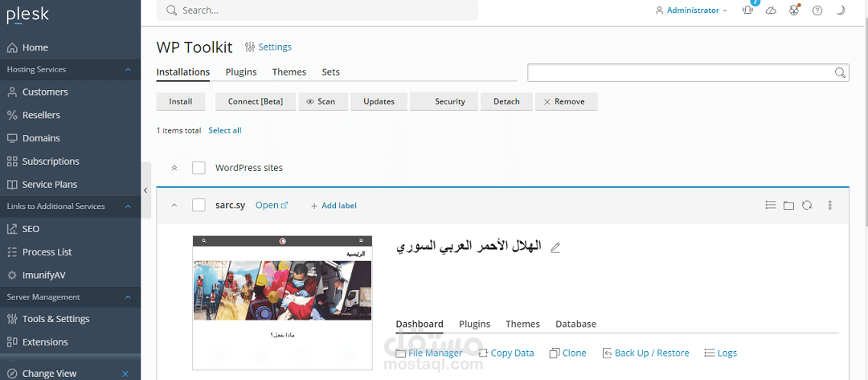Collapse the Server Management section
The height and width of the screenshot is (380, 868).
pyautogui.click(x=128, y=297)
